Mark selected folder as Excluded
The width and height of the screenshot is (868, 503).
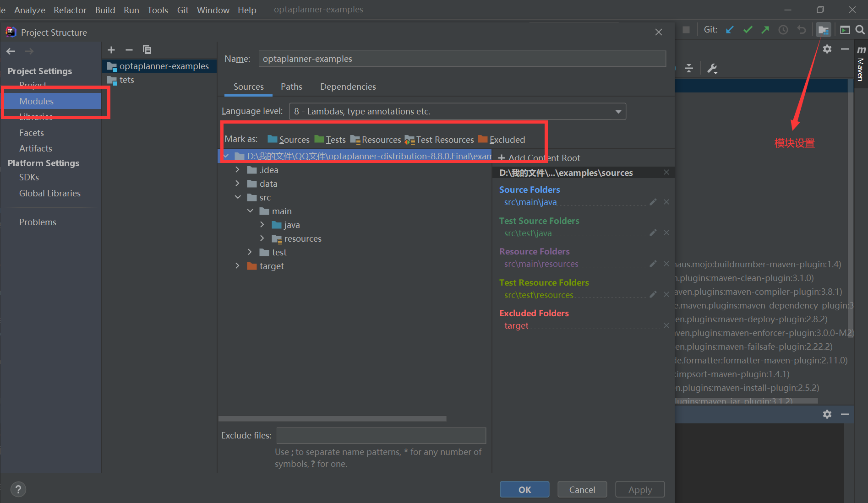pos(502,140)
